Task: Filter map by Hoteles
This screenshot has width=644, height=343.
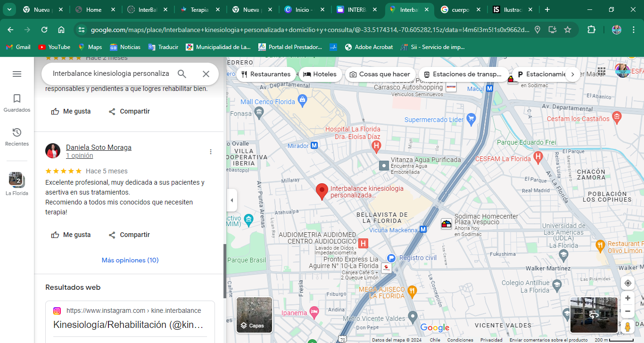Action: 320,74
